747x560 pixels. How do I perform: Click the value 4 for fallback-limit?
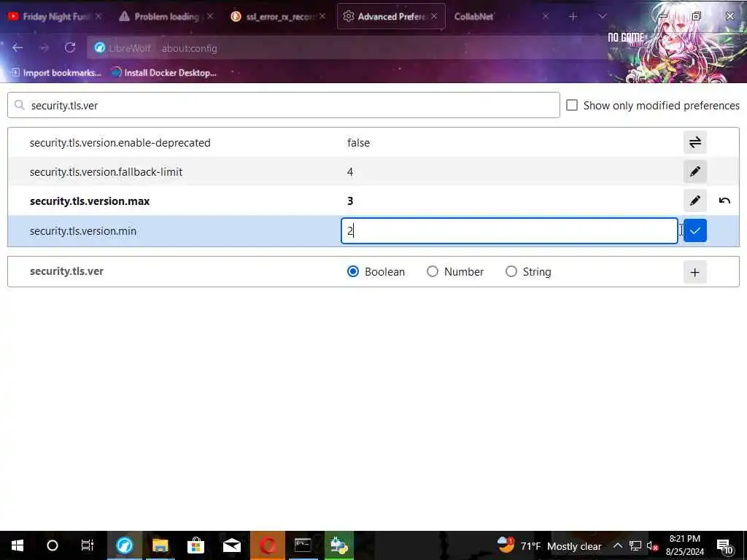350,172
